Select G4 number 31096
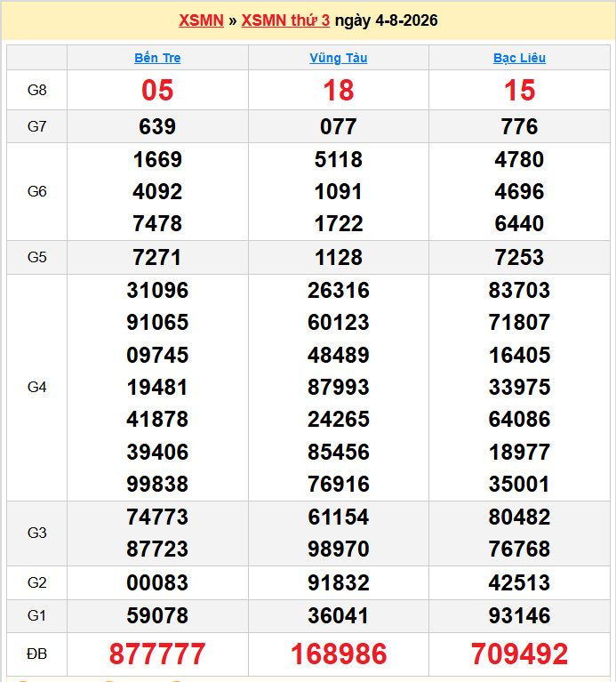This screenshot has height=682, width=616. 157,290
